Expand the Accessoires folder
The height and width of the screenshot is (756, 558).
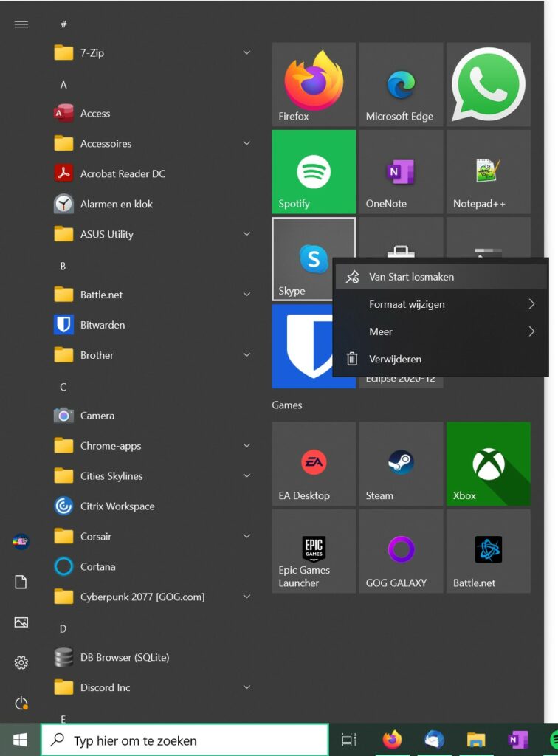point(154,143)
